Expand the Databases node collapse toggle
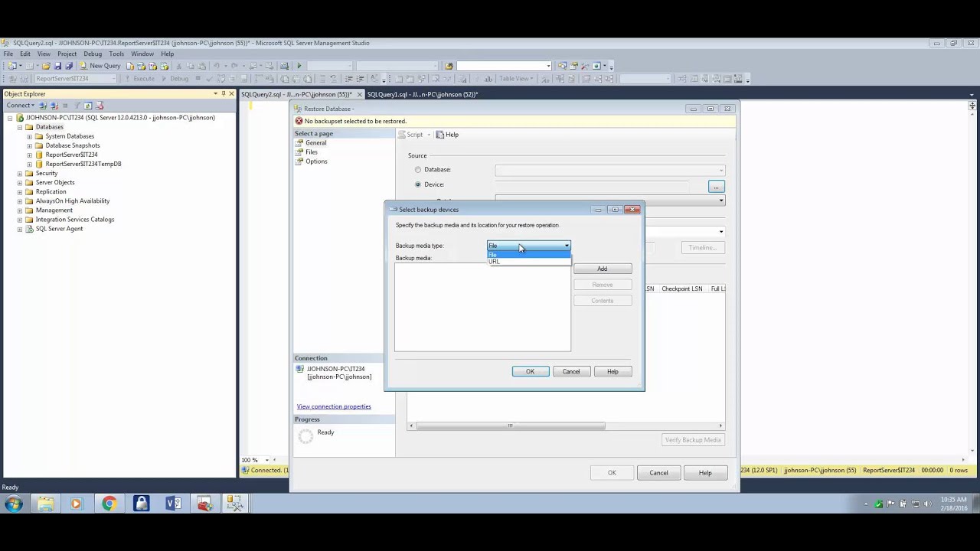The height and width of the screenshot is (551, 980). (x=20, y=127)
